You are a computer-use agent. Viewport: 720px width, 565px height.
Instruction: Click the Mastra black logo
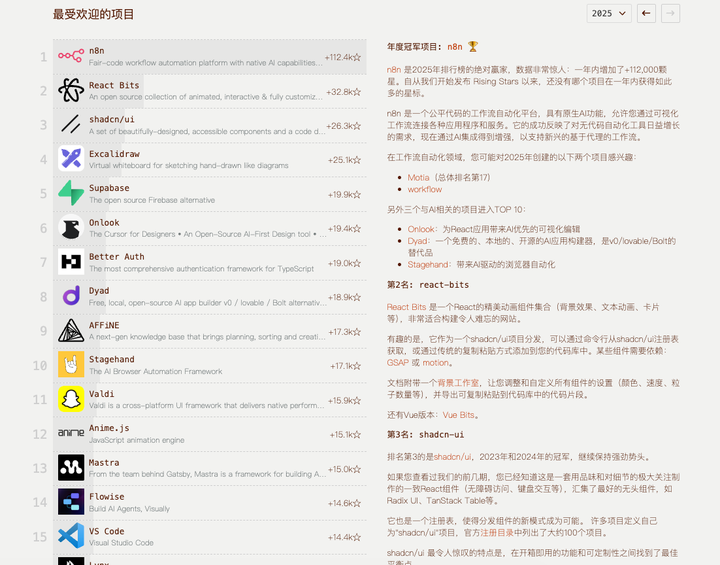pos(71,468)
